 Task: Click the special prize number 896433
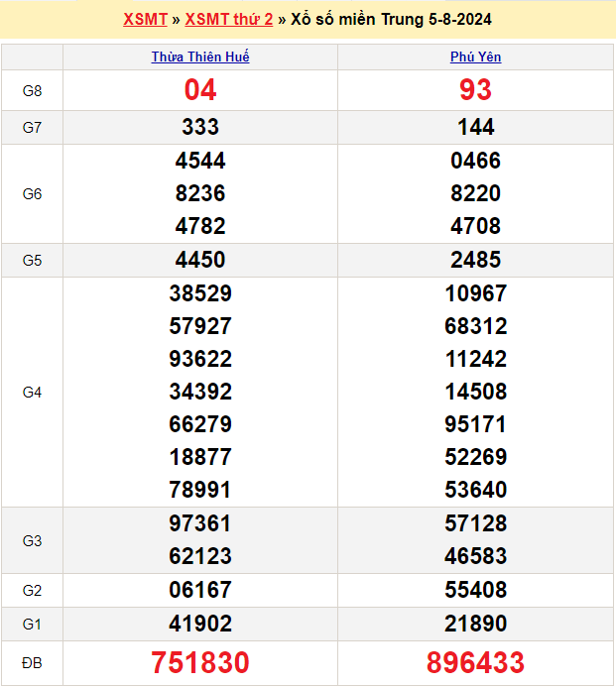coord(475,663)
